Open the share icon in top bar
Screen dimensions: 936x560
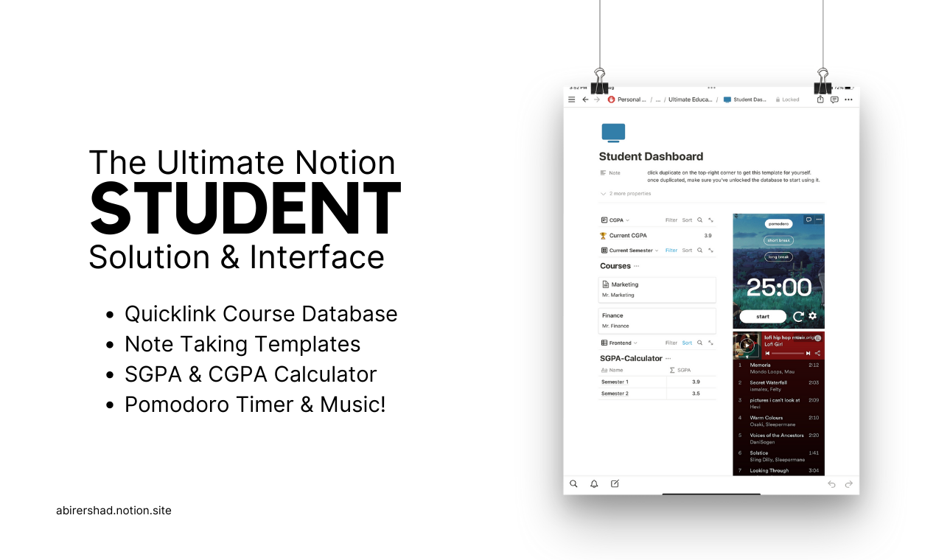820,99
